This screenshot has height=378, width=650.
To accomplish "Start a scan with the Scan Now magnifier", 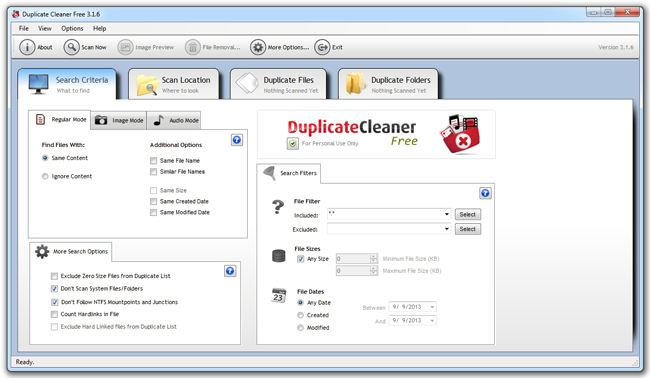I will (71, 47).
